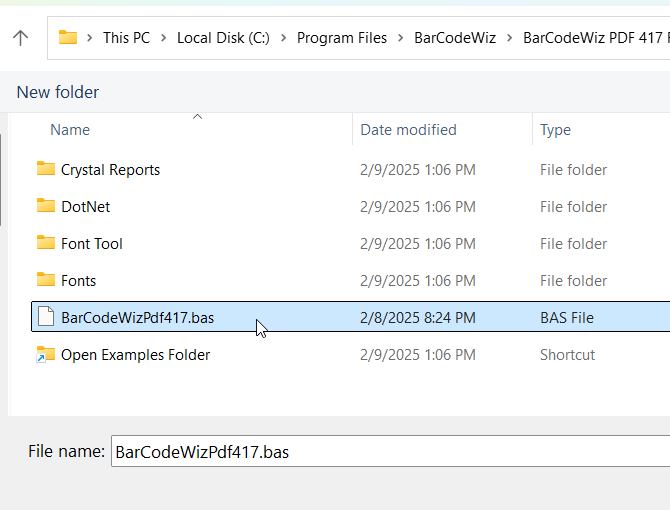Click Shortcut type cell
Image resolution: width=670 pixels, height=510 pixels.
pyautogui.click(x=567, y=355)
